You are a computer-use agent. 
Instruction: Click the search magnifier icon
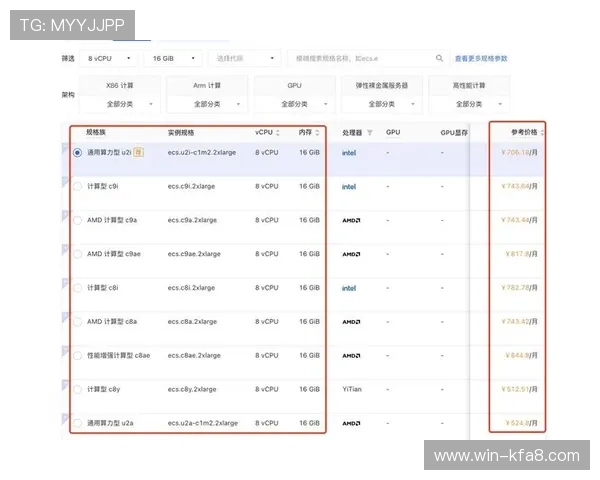click(x=439, y=58)
